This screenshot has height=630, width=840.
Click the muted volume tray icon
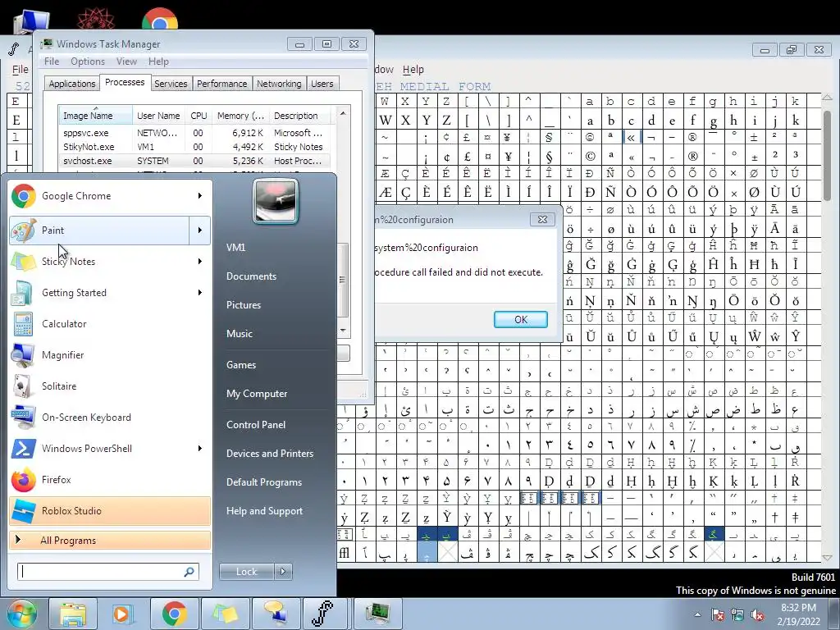[757, 615]
